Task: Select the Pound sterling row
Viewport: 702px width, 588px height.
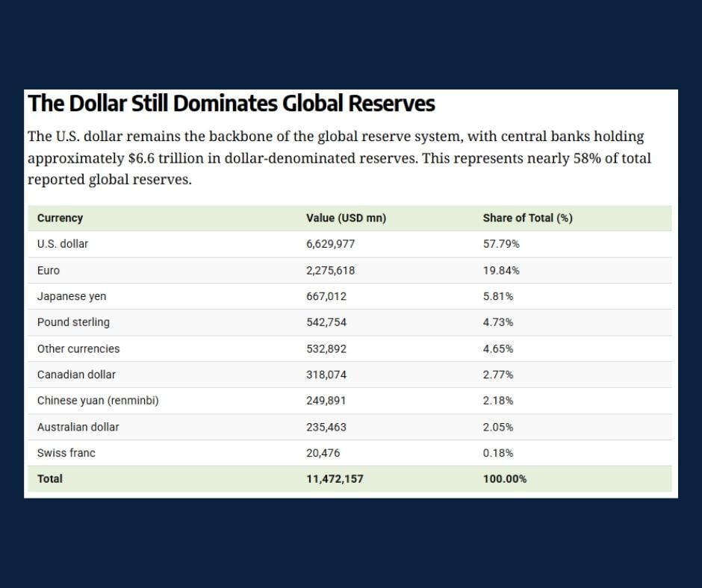Action: click(73, 322)
